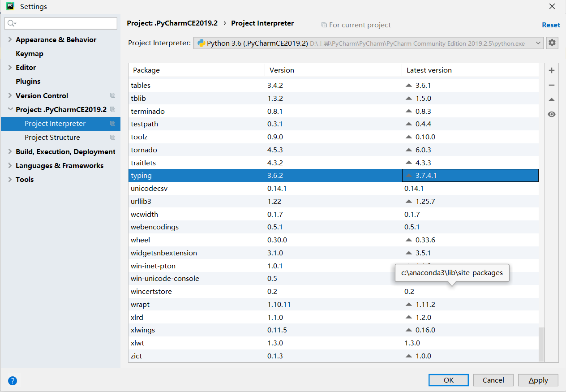Expand Build, Execution, Deployment section
The height and width of the screenshot is (392, 566).
pos(10,152)
